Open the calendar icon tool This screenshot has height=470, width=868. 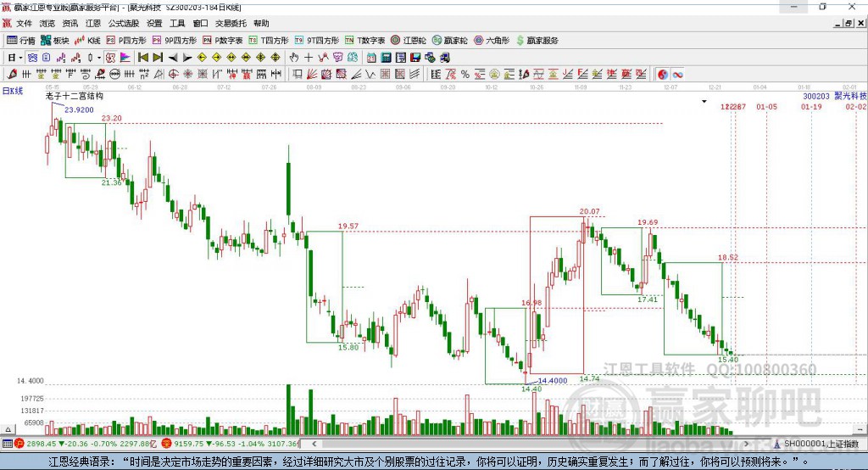coord(371,58)
